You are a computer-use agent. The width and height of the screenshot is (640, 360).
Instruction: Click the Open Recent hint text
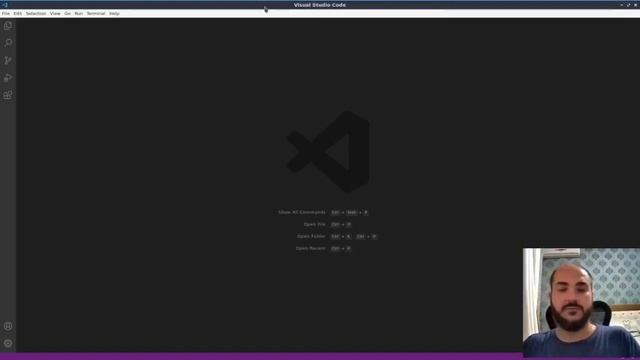pos(311,248)
